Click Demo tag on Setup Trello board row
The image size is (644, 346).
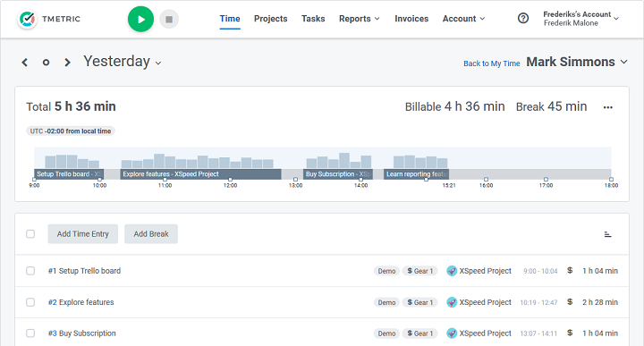point(386,271)
